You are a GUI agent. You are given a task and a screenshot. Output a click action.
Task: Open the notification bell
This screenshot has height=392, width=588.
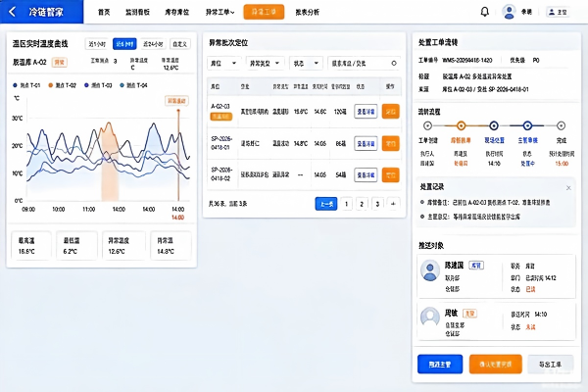coord(484,12)
